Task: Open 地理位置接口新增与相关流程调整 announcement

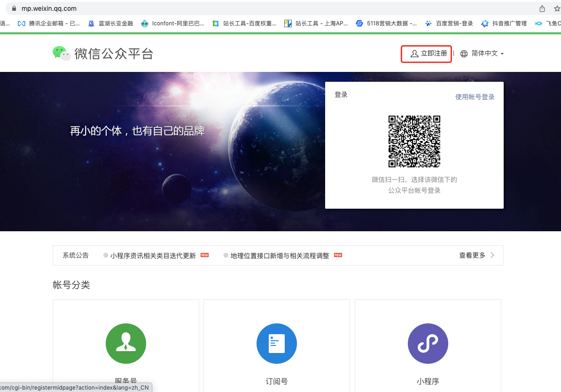Action: (x=280, y=256)
